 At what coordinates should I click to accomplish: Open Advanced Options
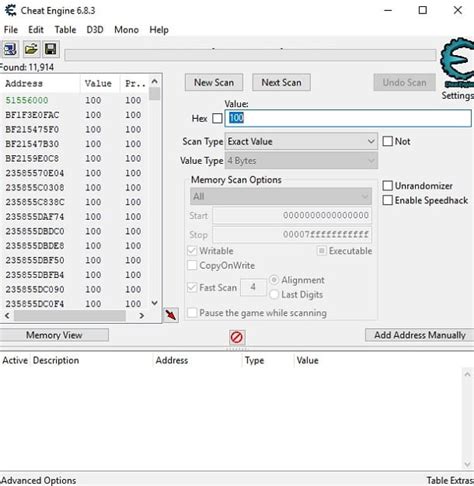click(38, 480)
